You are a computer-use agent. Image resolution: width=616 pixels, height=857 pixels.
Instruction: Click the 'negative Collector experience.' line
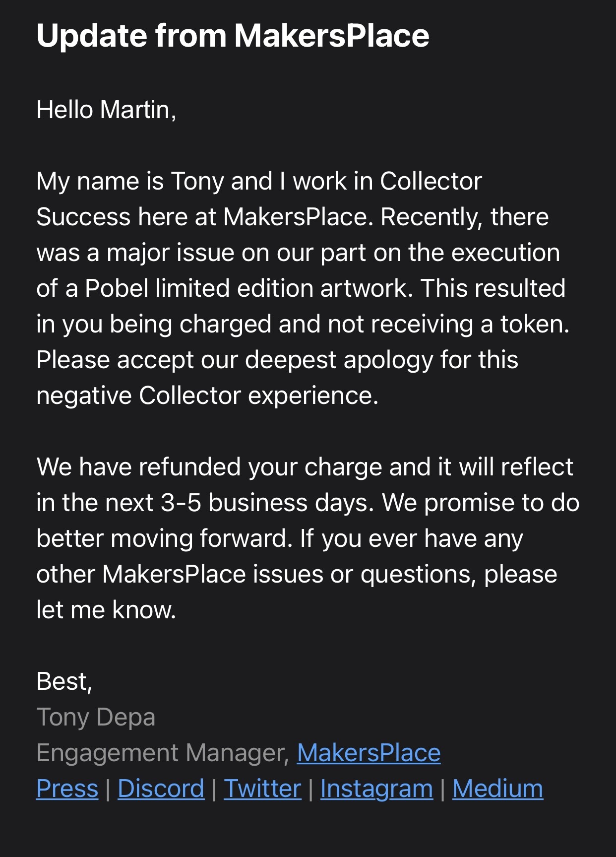(207, 396)
